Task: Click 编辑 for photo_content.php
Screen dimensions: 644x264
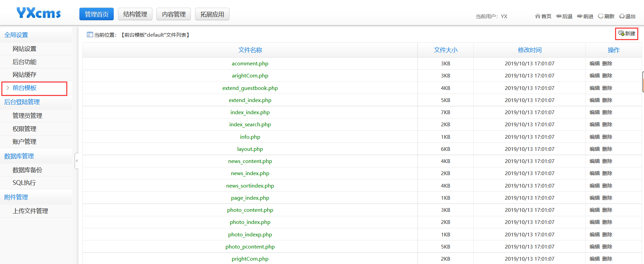Action: click(595, 210)
